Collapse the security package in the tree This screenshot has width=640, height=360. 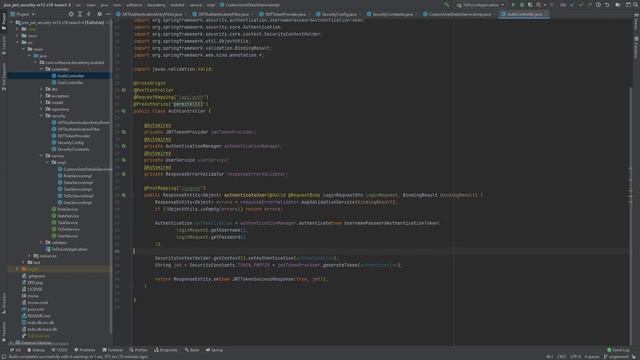click(42, 116)
